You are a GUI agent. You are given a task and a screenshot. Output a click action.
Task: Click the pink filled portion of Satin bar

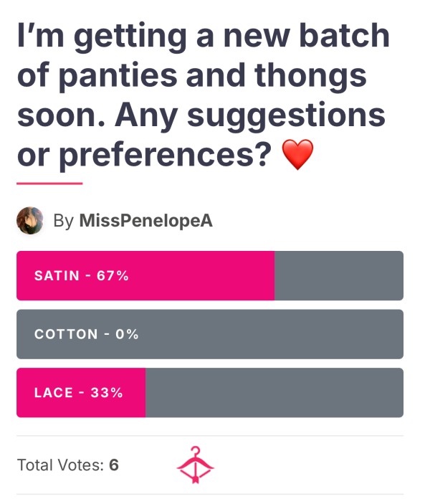click(145, 276)
